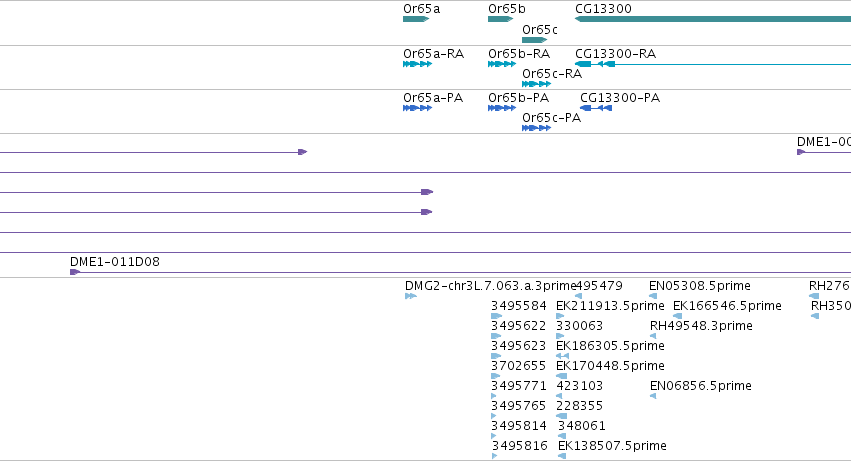Click the 423103 feature label
Image resolution: width=851 pixels, height=461 pixels.
tap(580, 386)
